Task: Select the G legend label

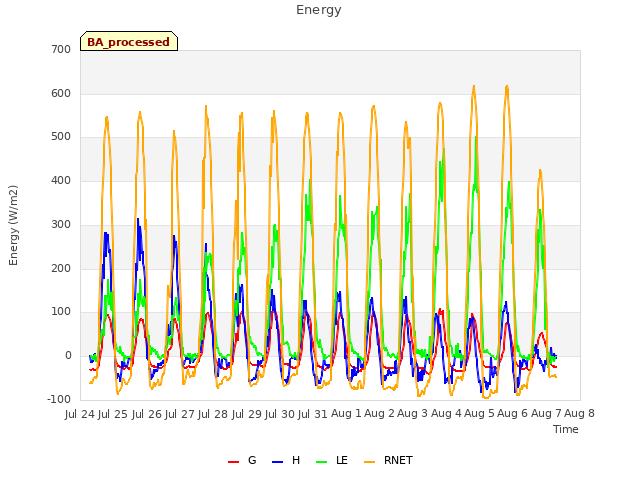Action: 252,460
